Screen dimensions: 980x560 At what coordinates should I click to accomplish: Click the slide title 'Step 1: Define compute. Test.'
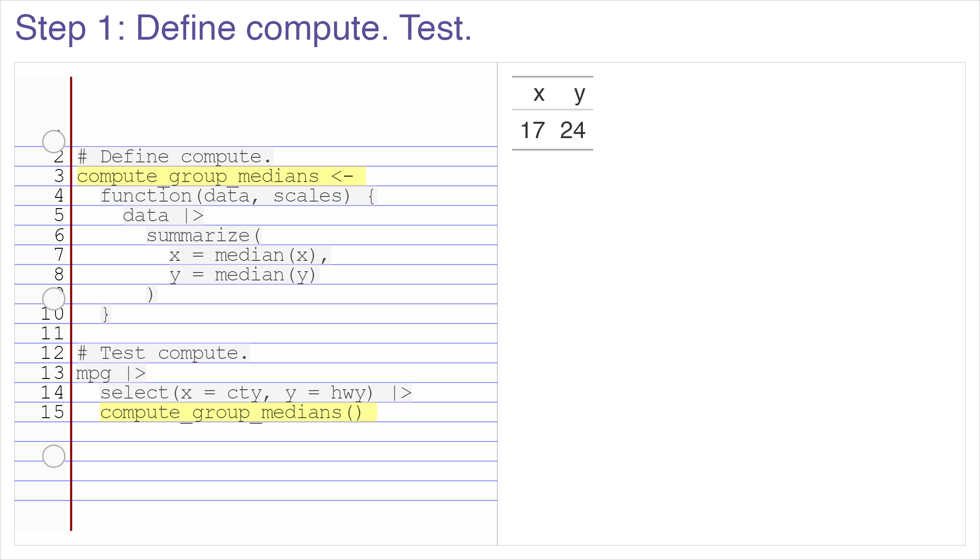point(243,28)
